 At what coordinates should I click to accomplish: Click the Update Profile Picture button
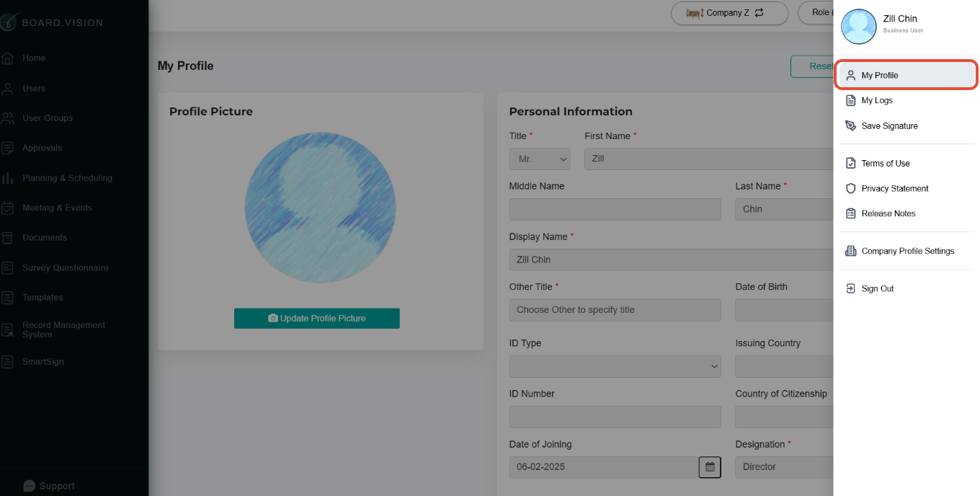317,318
